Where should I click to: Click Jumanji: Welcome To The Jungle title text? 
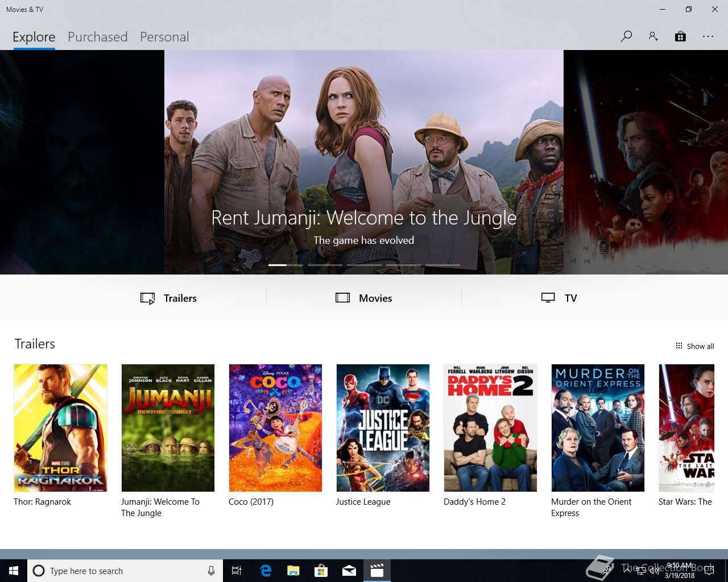(160, 507)
